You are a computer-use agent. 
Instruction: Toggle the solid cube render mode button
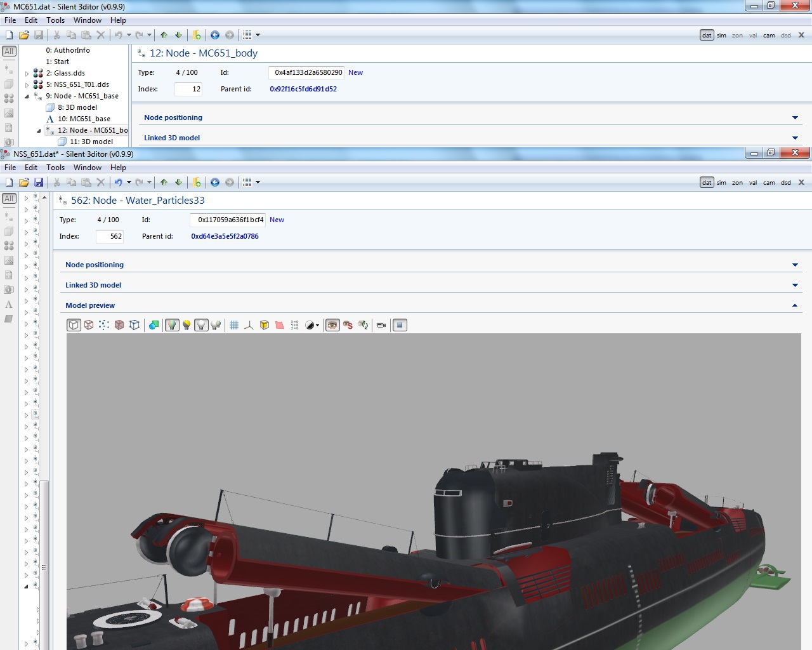74,325
